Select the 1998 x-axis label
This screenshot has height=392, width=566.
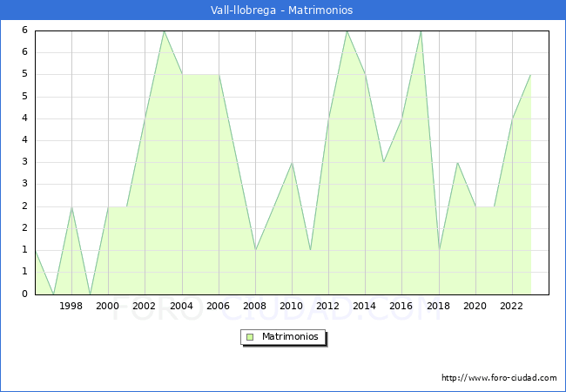click(71, 306)
